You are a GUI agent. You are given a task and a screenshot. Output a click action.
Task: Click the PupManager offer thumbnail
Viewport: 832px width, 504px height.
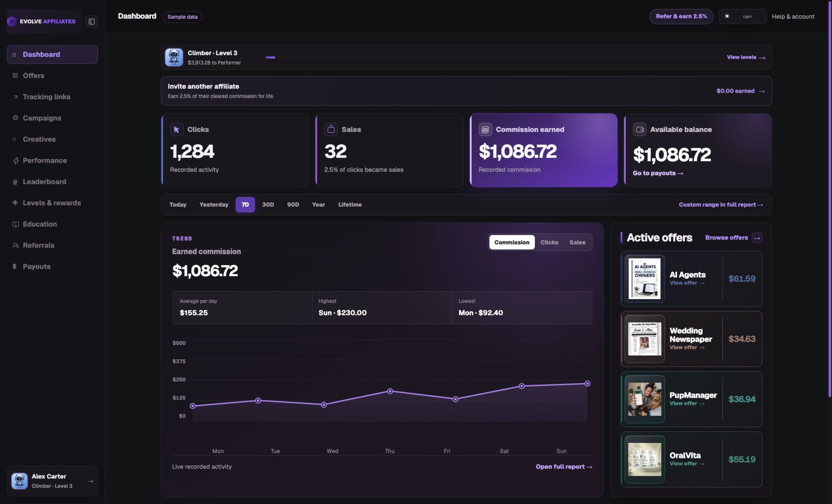tap(645, 399)
